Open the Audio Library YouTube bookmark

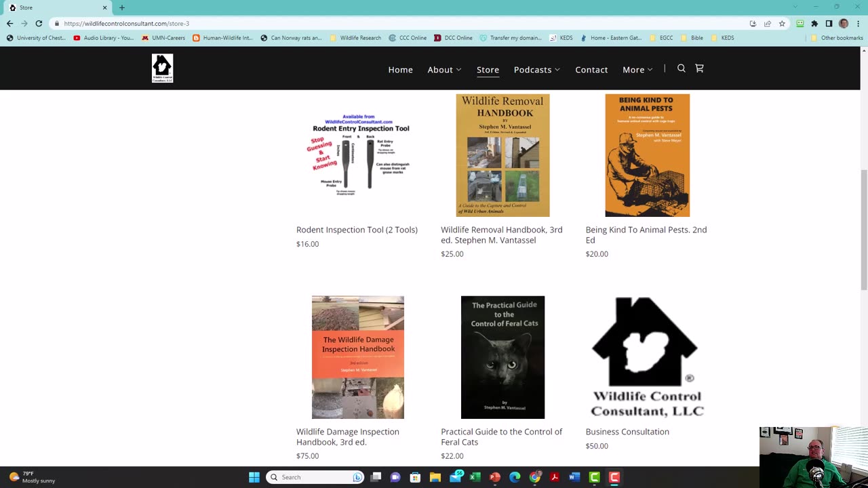coord(103,38)
